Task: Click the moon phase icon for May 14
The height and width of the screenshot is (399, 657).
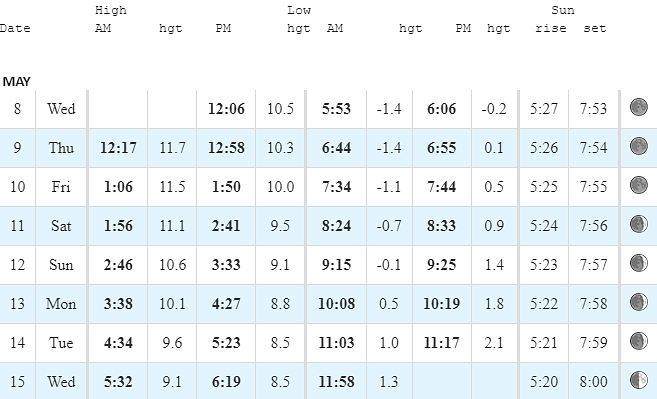Action: pyautogui.click(x=639, y=341)
